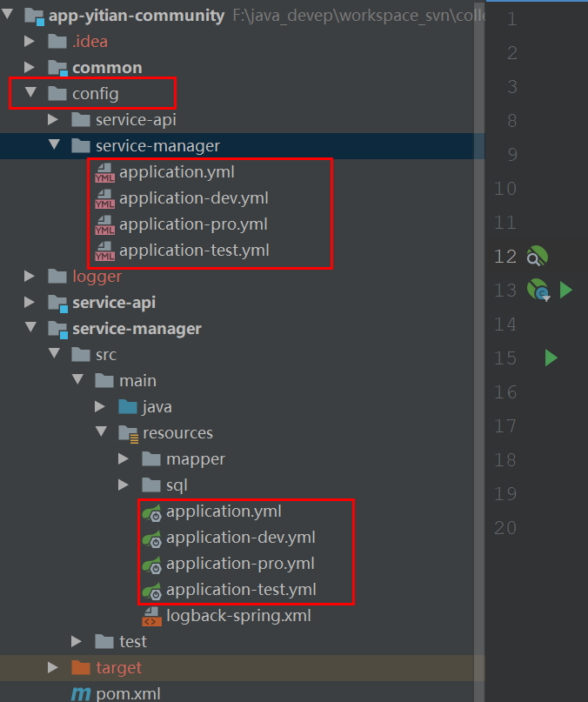Screen dimensions: 588x702
Task: Click line number 12 in gutter
Action: pos(505,256)
